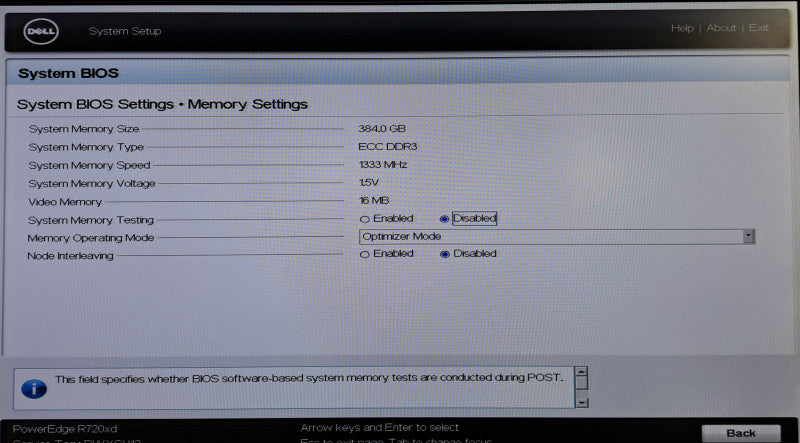Click the PowerEdge R720xd model text
Screen dimensions: 800x443
tap(65, 429)
